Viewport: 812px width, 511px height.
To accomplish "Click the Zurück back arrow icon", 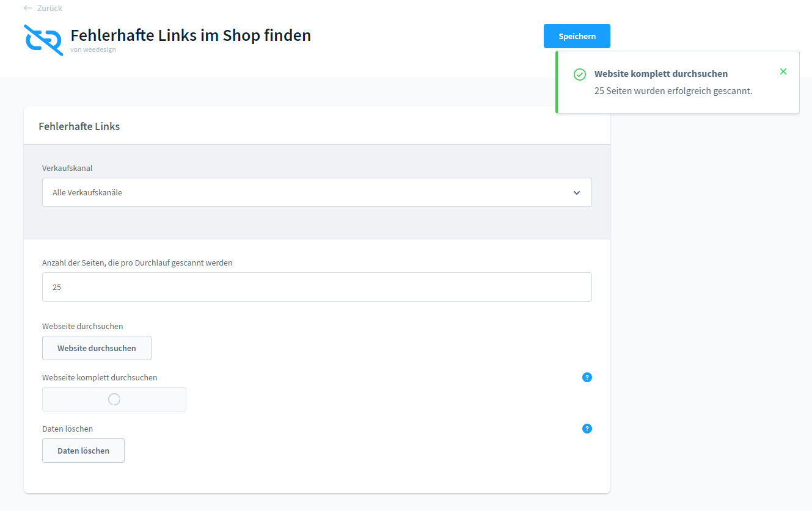I will coord(28,8).
